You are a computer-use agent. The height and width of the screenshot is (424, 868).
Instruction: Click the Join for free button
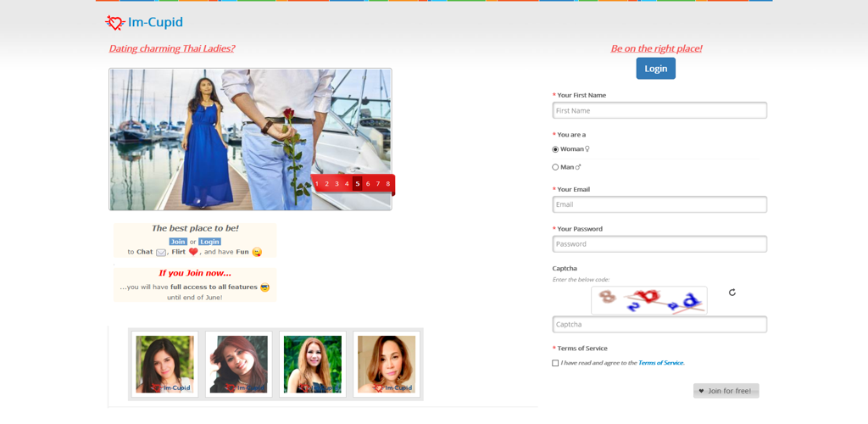point(726,391)
